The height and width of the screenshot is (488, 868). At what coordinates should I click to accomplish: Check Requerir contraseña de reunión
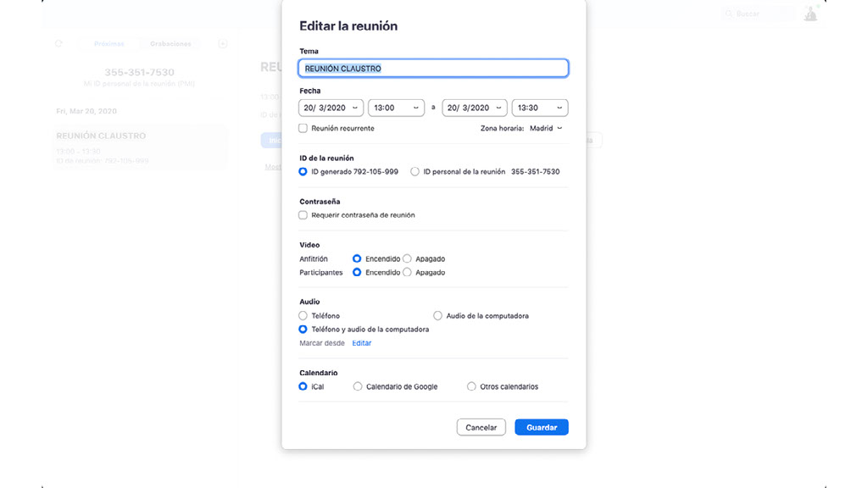[x=303, y=215]
